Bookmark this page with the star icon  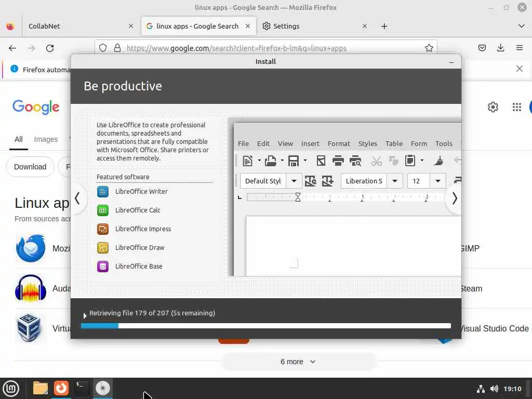429,48
